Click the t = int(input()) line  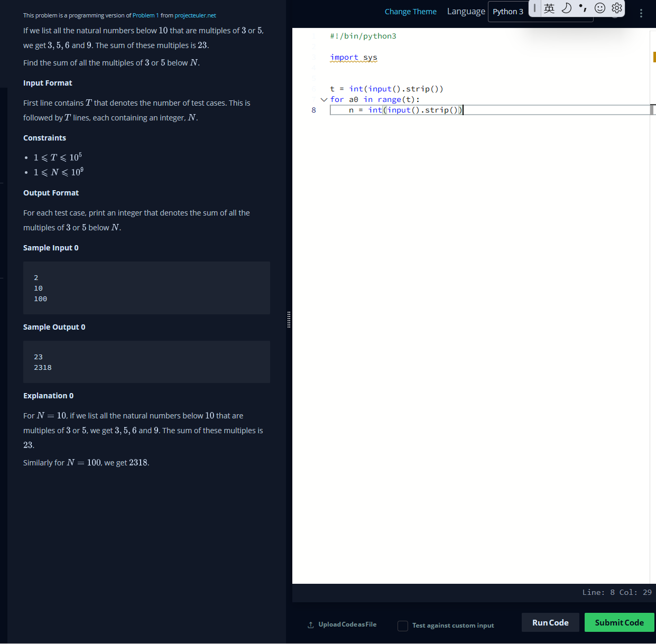[x=386, y=89]
